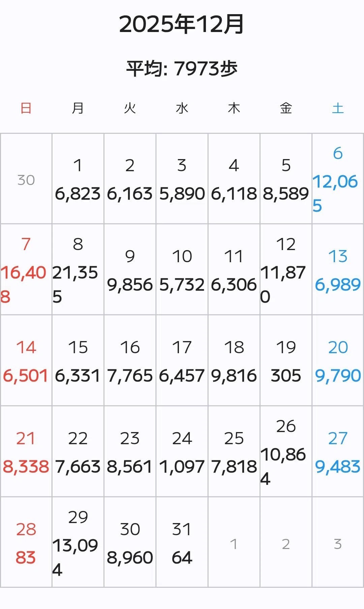Click the 土 Saturday column header
This screenshot has height=609, width=364.
338,108
